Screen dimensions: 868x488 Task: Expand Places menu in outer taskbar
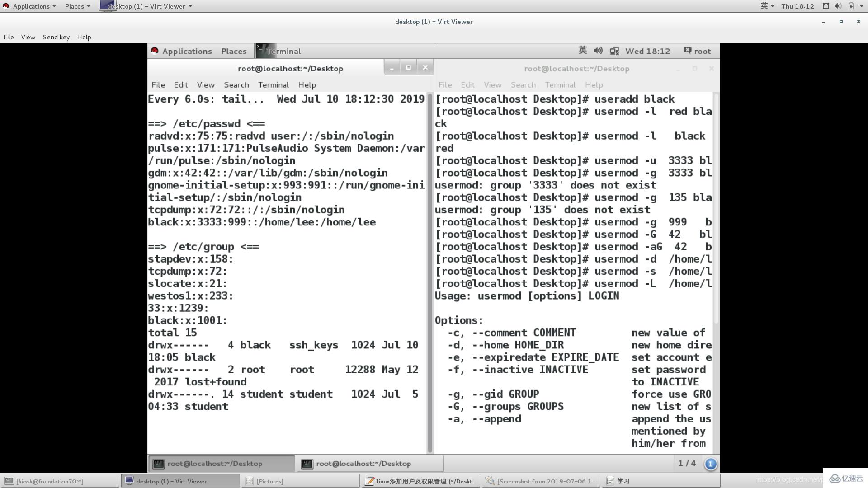(x=74, y=5)
